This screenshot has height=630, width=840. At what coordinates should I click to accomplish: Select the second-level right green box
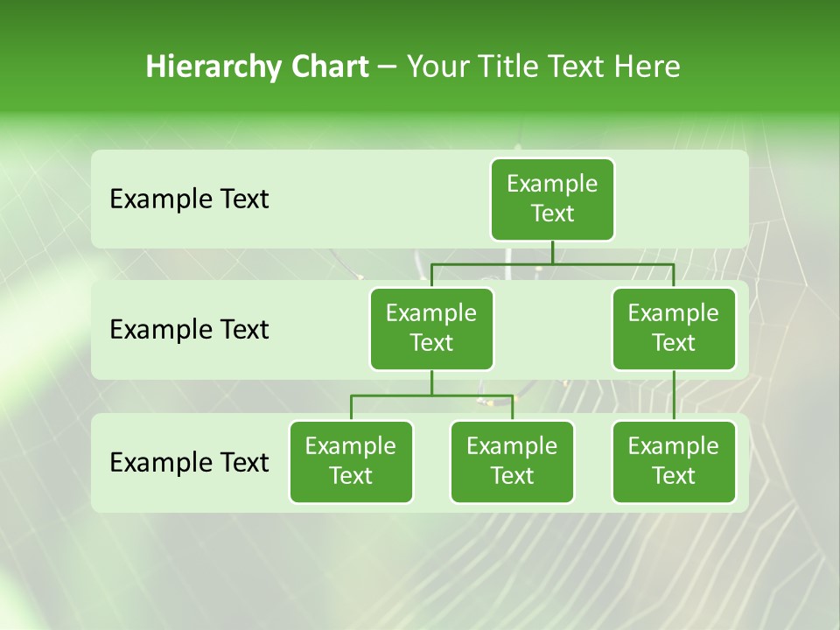coord(674,329)
